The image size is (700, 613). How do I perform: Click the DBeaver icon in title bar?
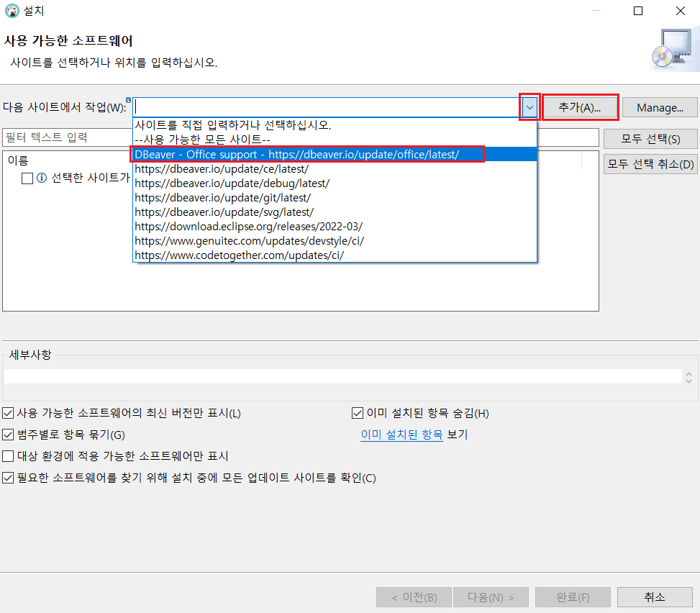tap(12, 11)
